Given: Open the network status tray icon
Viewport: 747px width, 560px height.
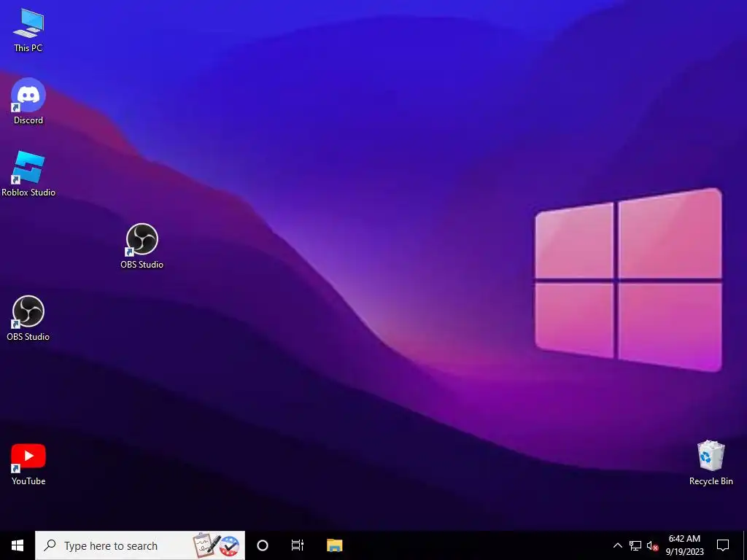Looking at the screenshot, I should coord(635,545).
